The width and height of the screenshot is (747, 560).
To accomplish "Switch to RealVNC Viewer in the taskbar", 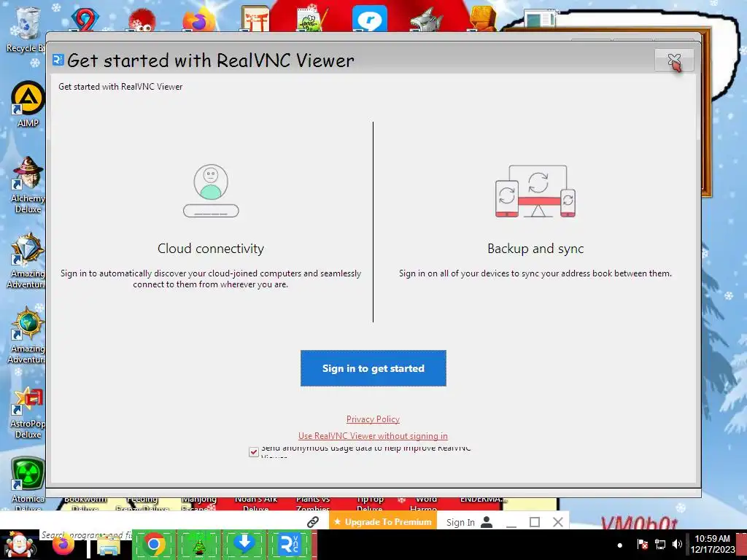I will tap(290, 544).
